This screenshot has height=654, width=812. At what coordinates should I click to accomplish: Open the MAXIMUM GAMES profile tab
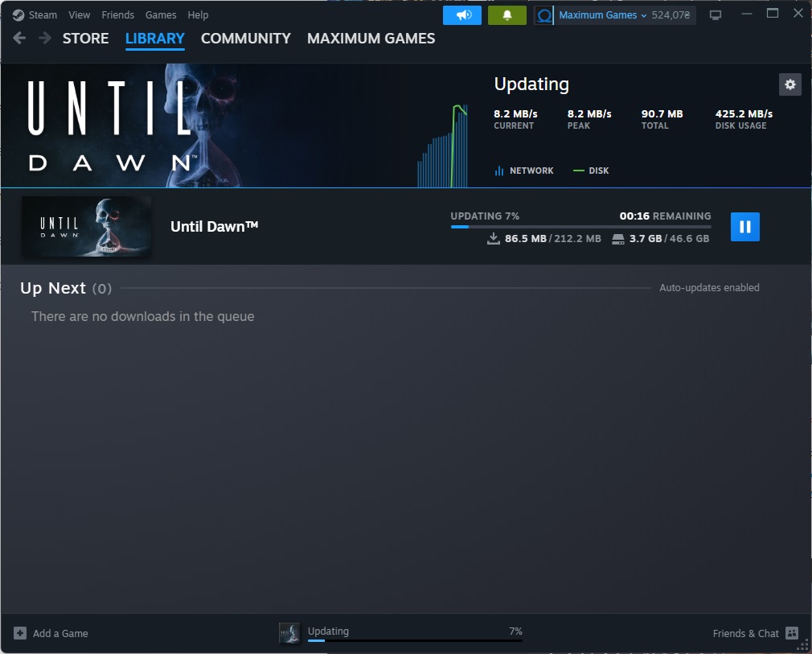tap(371, 39)
